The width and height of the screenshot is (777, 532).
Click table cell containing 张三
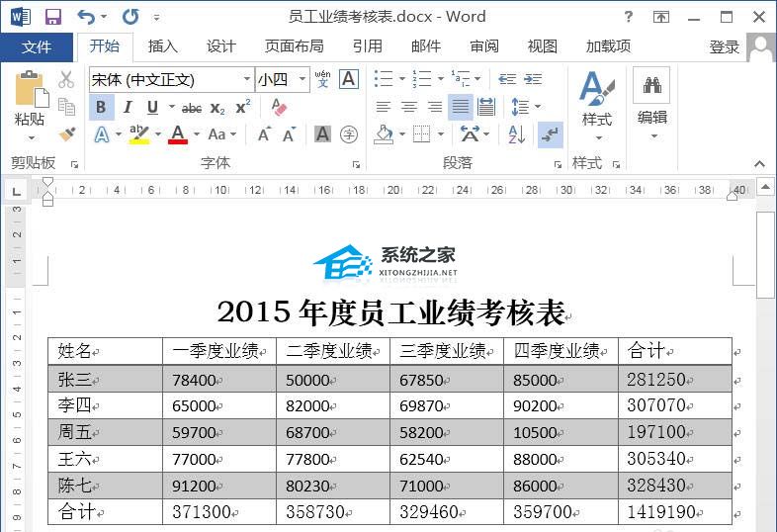pos(105,379)
